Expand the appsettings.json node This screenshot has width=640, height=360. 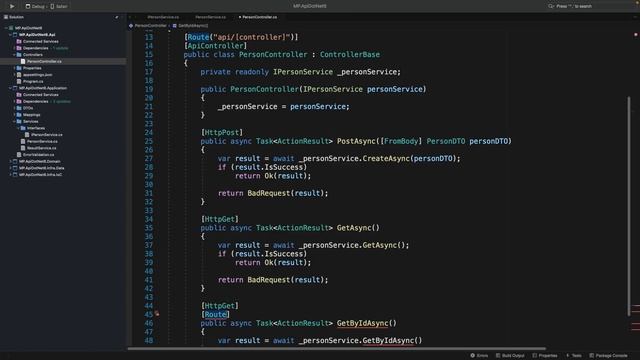[14, 75]
